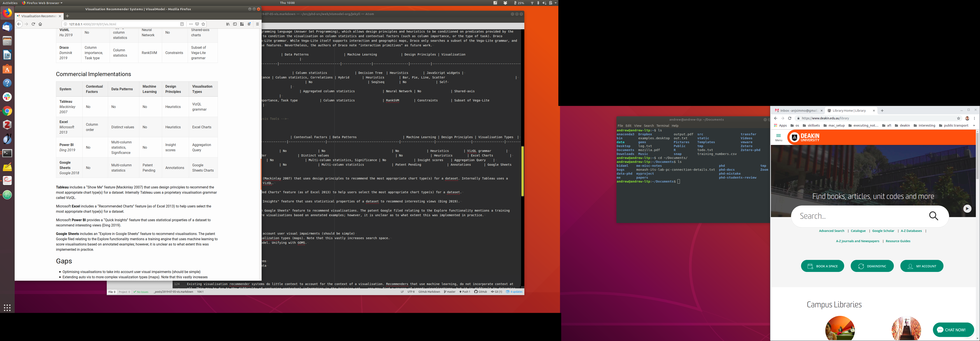Image resolution: width=980 pixels, height=341 pixels.
Task: Open Firefox hamburger menu
Action: pos(257,24)
